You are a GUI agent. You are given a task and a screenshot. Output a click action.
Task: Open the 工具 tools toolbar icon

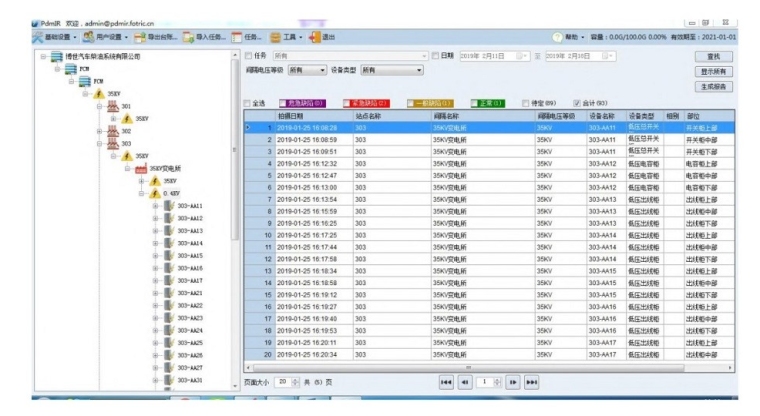276,37
